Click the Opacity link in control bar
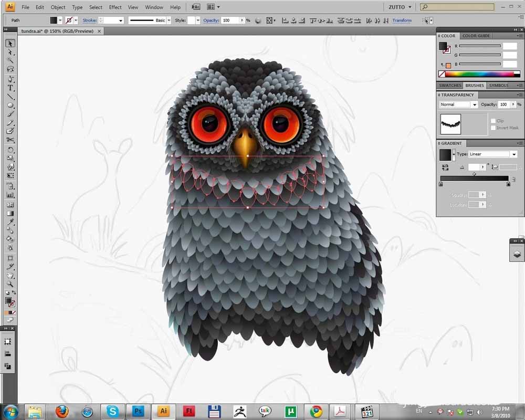Screen dimensions: 525x420 pyautogui.click(x=211, y=20)
